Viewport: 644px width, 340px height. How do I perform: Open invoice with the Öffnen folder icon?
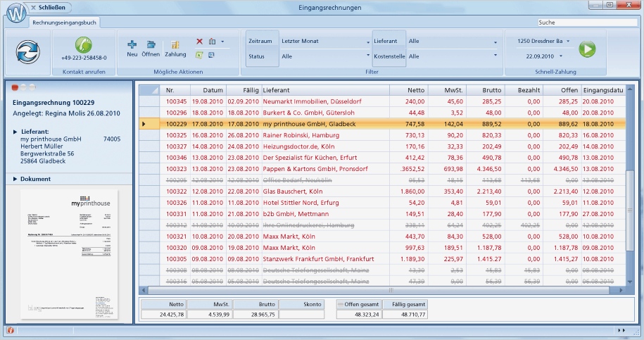point(151,44)
